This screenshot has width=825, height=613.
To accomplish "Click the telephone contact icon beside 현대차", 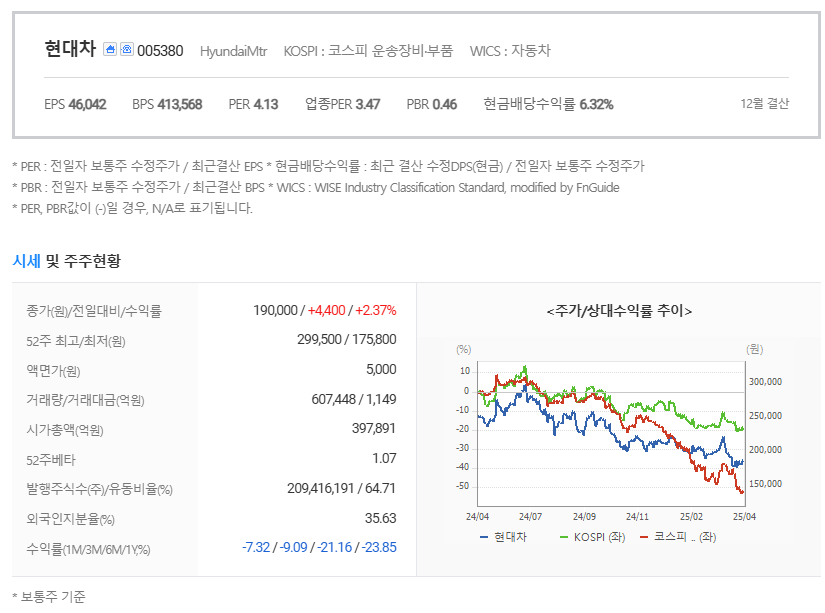I will pos(127,49).
